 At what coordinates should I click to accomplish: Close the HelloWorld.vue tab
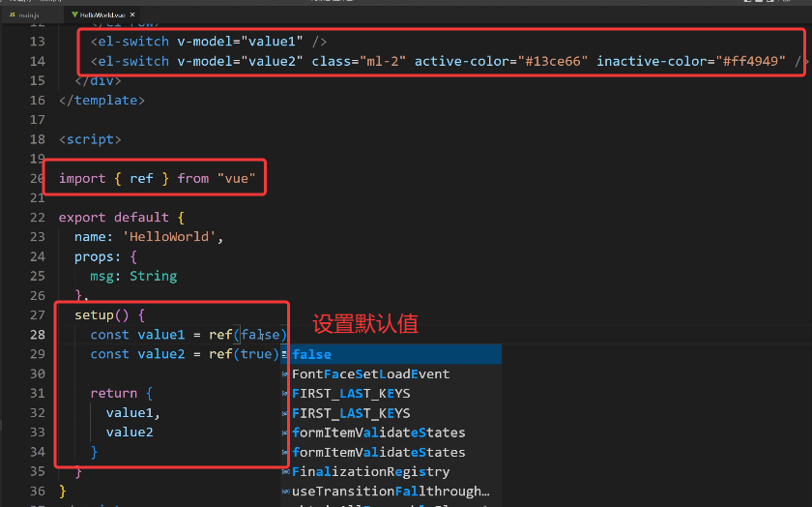click(132, 15)
